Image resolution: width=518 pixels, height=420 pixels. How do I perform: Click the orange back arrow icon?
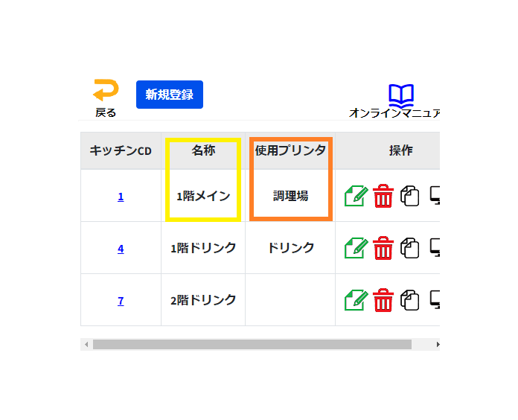tap(105, 91)
